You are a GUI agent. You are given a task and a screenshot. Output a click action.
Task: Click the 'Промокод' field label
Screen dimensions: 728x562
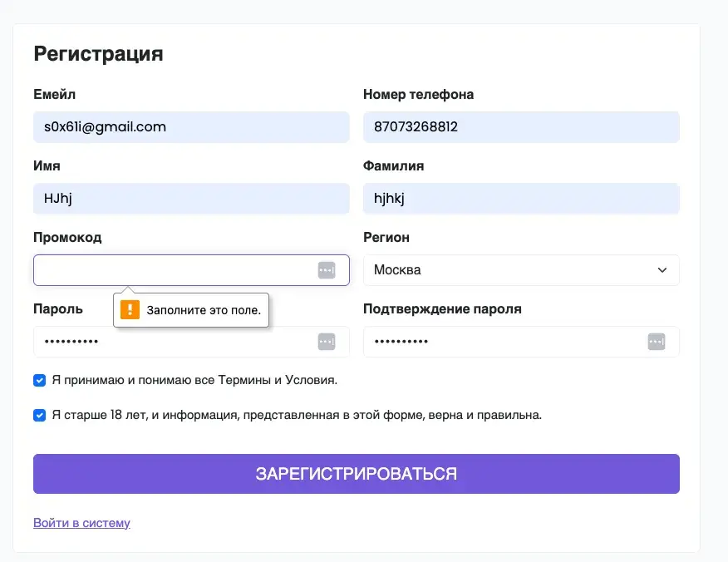coord(67,238)
